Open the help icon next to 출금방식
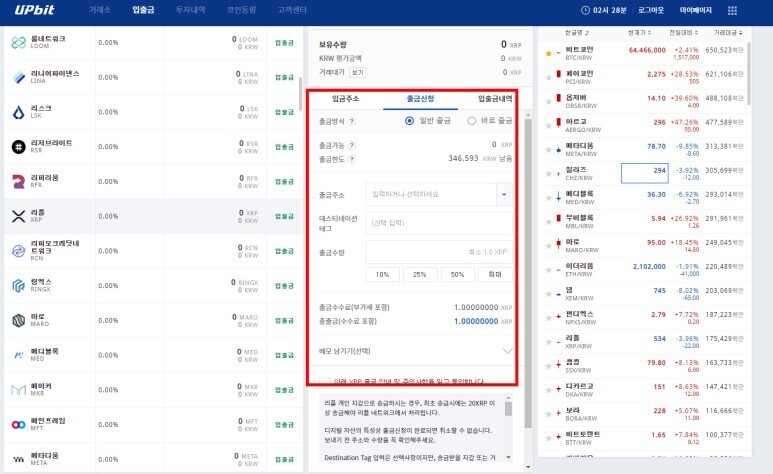 pos(351,121)
